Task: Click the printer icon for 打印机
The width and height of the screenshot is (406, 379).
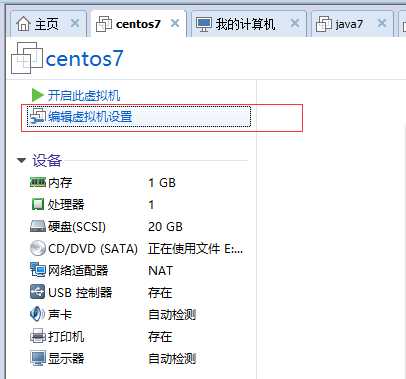Action: click(38, 336)
